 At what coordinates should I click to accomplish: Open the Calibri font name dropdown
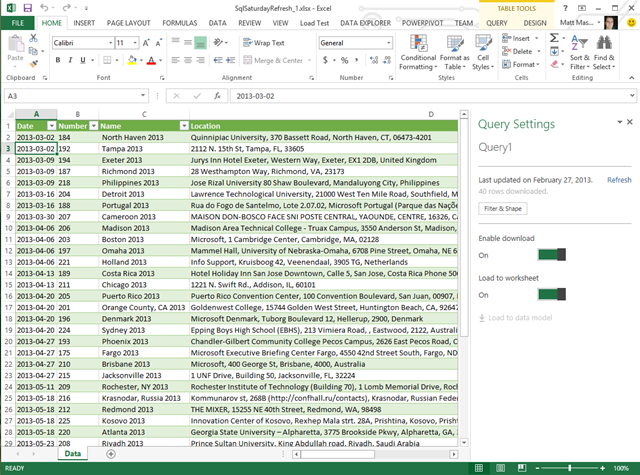click(110, 42)
